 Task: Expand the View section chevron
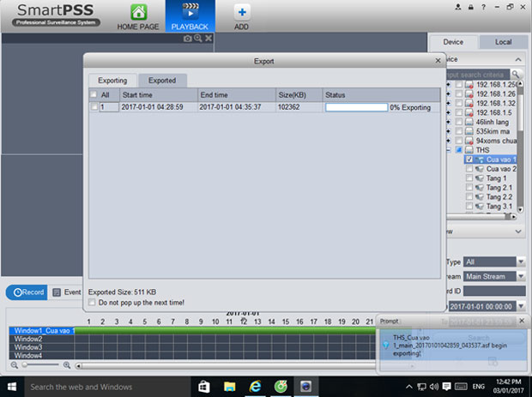pos(518,232)
